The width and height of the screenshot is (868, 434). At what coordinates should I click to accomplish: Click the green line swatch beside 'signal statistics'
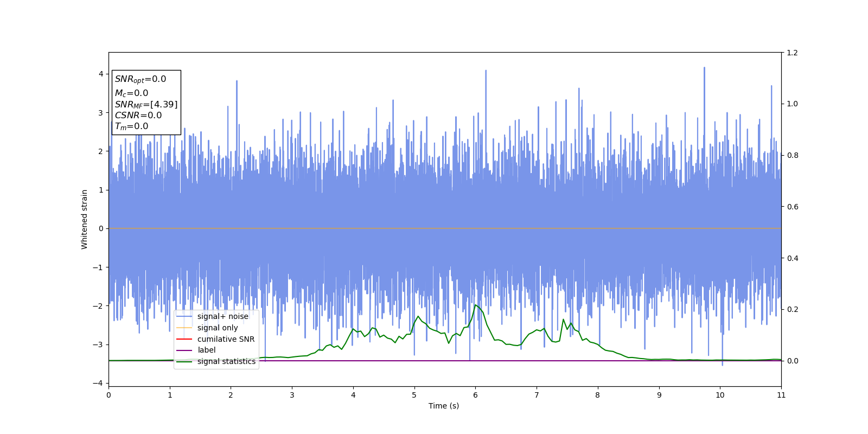pos(184,362)
